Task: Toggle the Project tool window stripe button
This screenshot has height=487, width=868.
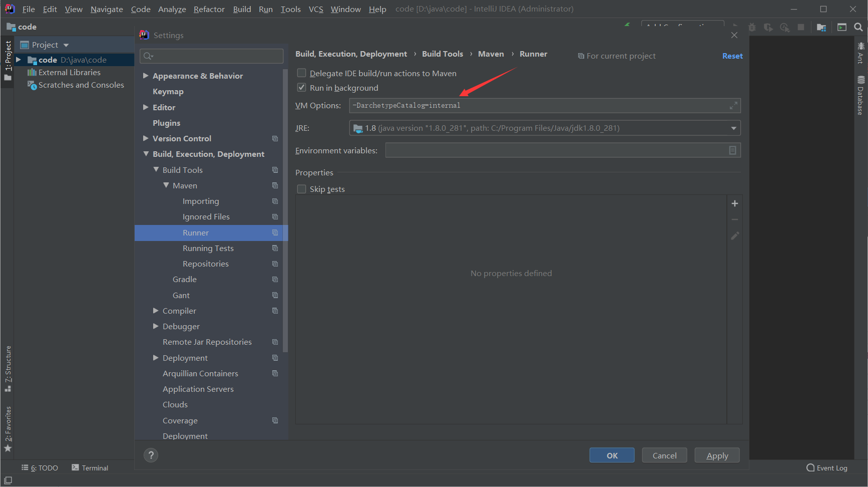Action: coord(8,61)
